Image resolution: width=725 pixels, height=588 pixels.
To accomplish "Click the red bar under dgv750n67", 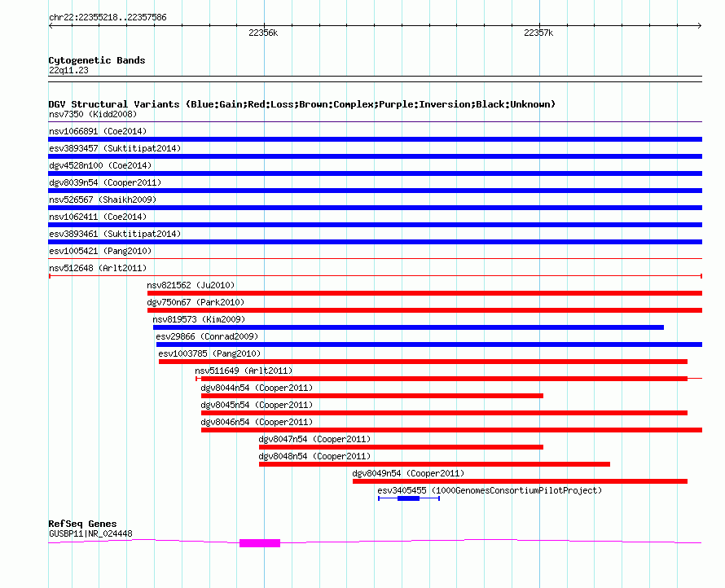I will [x=424, y=310].
